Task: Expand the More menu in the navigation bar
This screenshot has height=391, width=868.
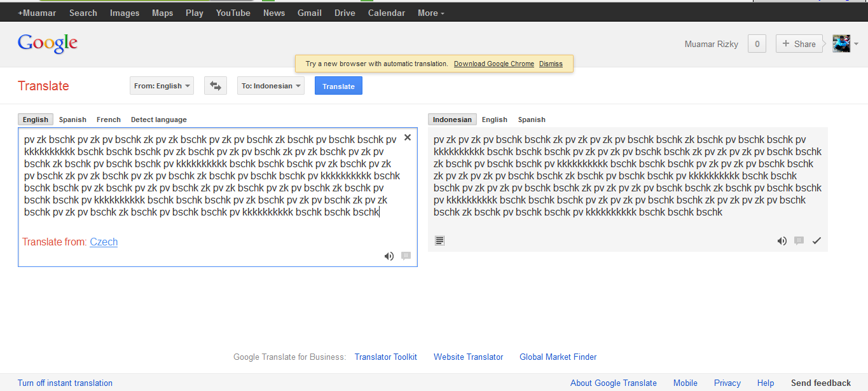Action: tap(431, 12)
